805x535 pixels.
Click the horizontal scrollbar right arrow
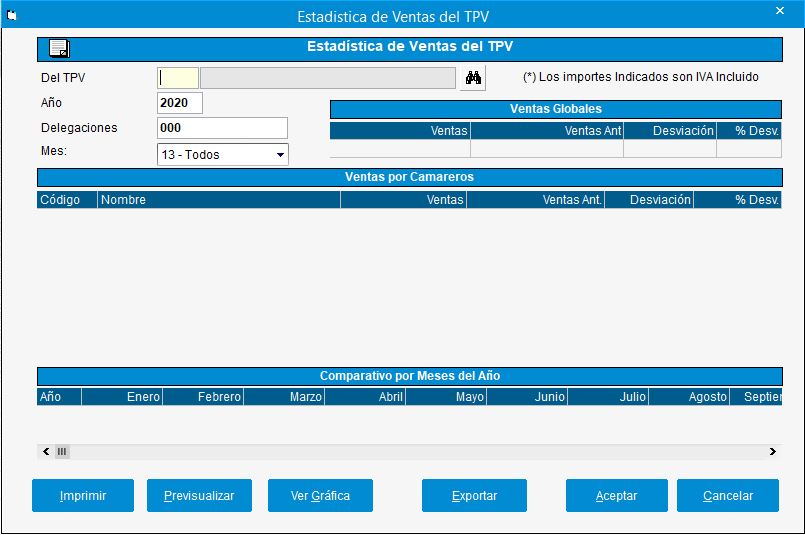(773, 451)
